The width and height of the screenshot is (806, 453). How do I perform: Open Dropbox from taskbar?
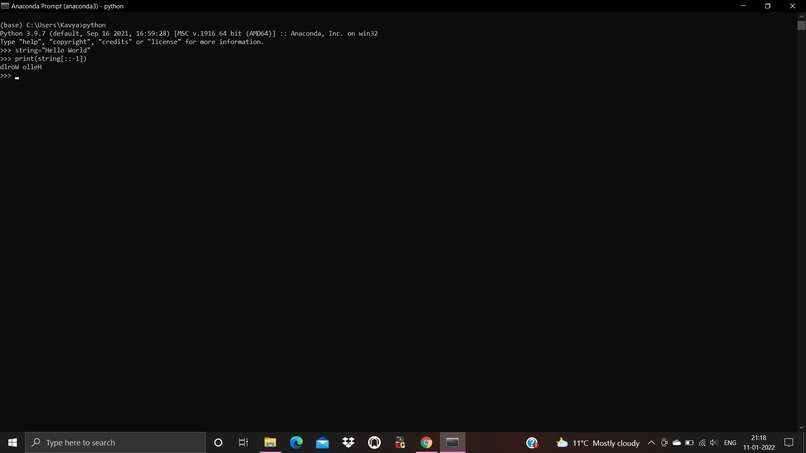[349, 442]
